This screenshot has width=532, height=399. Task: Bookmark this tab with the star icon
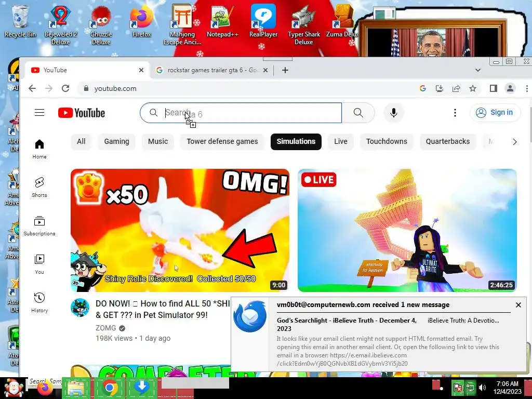pos(473,88)
